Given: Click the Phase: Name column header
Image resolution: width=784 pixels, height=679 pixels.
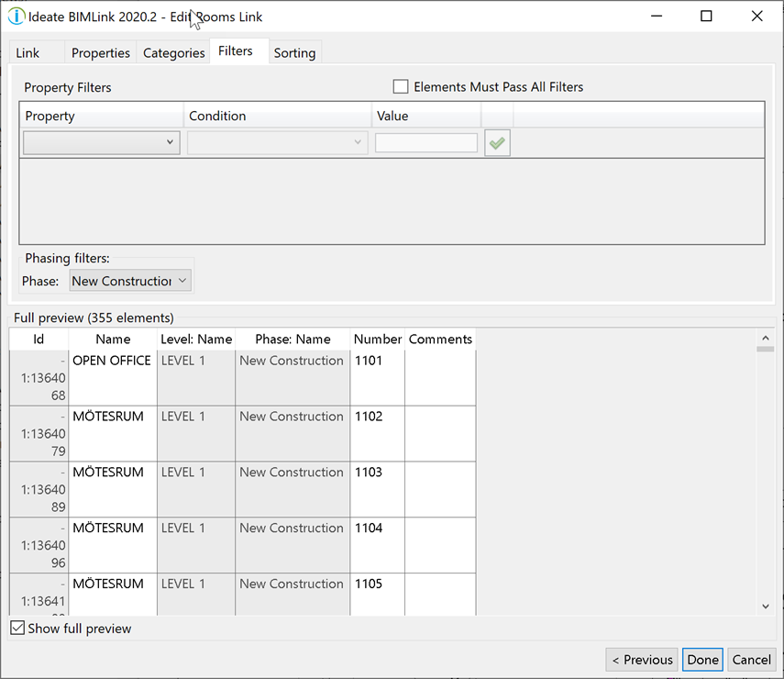Looking at the screenshot, I should click(293, 339).
